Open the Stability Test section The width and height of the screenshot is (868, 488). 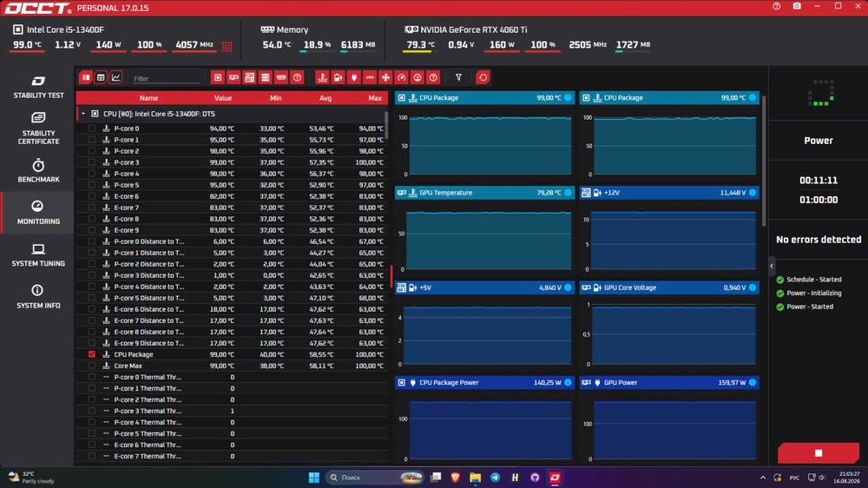click(38, 87)
